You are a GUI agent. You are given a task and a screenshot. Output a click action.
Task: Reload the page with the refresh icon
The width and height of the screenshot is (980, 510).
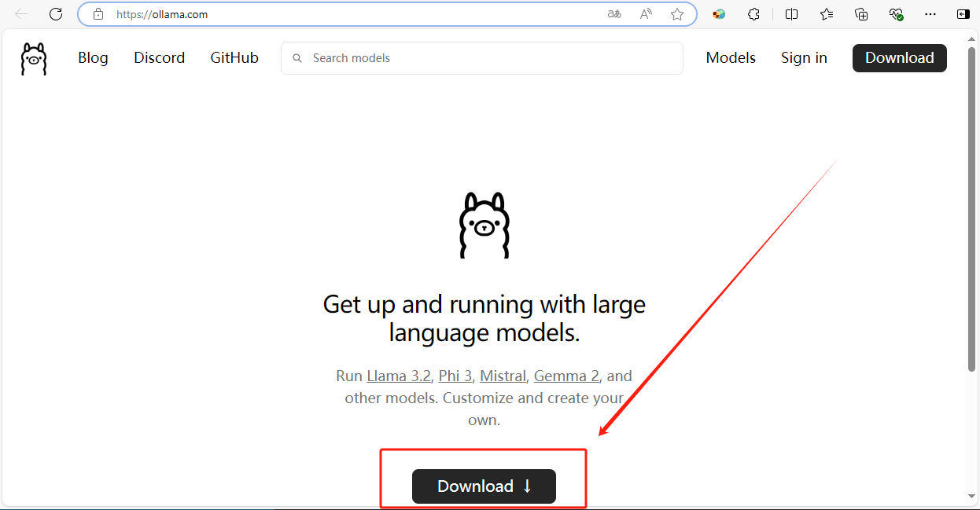56,14
